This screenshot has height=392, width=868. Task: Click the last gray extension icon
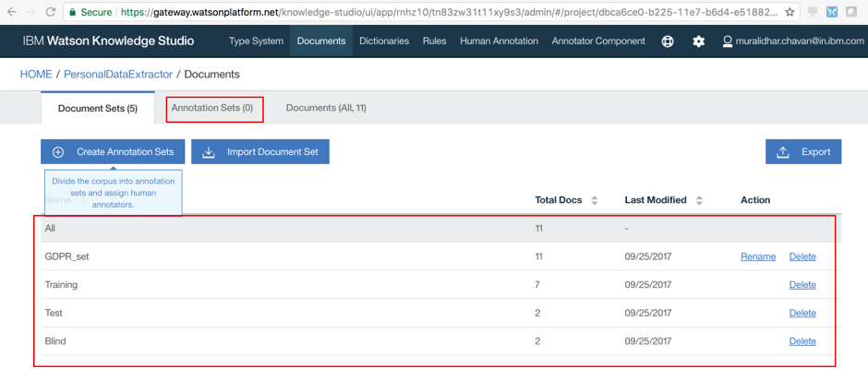point(850,12)
